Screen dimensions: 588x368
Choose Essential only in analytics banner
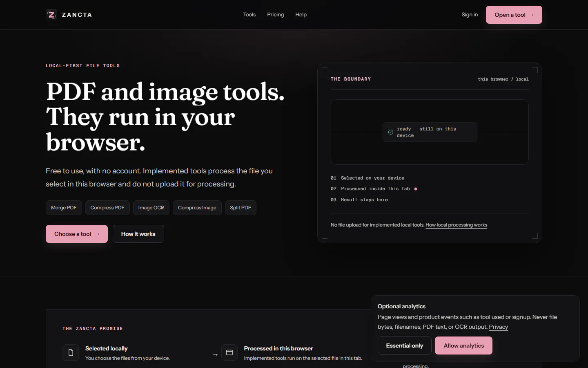pyautogui.click(x=405, y=346)
